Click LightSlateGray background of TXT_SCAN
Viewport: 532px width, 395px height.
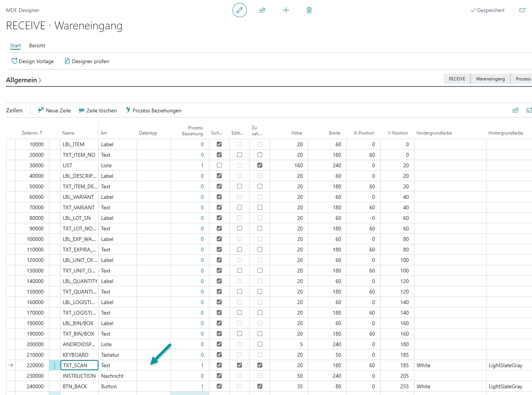(505, 365)
